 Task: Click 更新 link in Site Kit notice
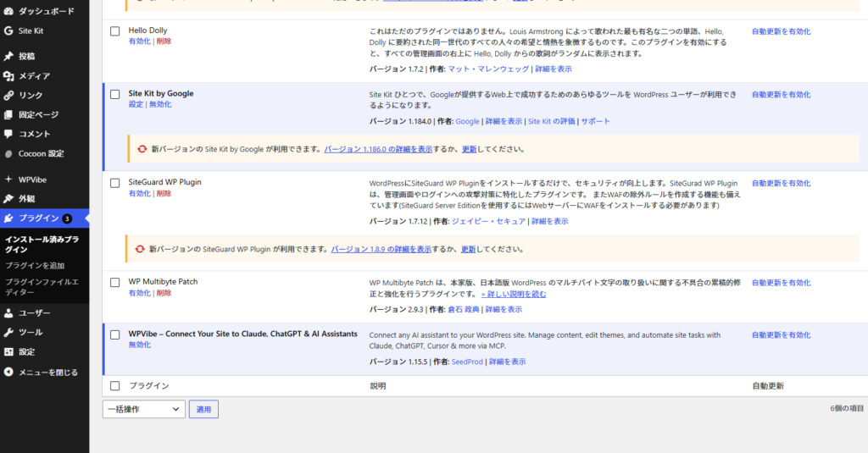470,149
